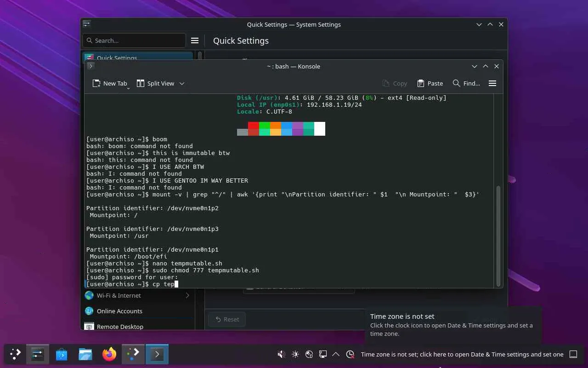This screenshot has height=368, width=588.
Task: Click '[sudo] password for user:' text
Action: (x=132, y=277)
